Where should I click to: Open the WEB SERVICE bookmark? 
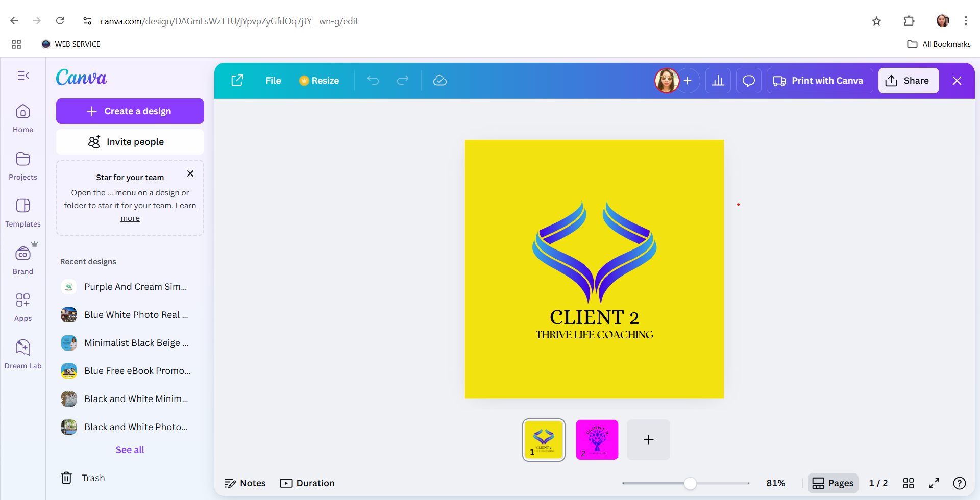tap(71, 44)
